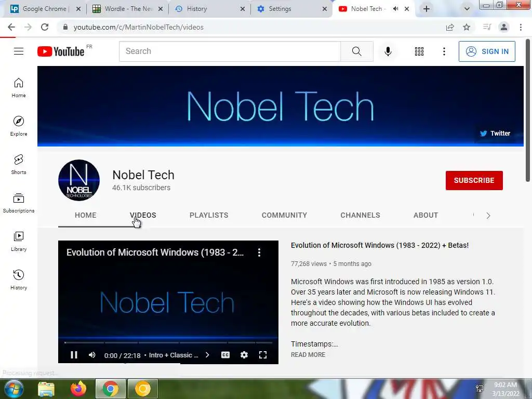
Task: Click the Nobel Tech channel avatar
Action: pyautogui.click(x=79, y=180)
